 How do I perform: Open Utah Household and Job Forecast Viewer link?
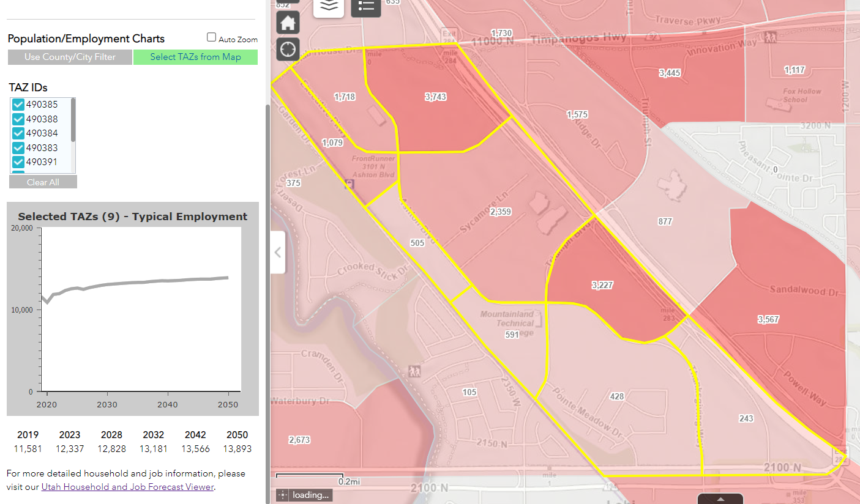coord(127,487)
